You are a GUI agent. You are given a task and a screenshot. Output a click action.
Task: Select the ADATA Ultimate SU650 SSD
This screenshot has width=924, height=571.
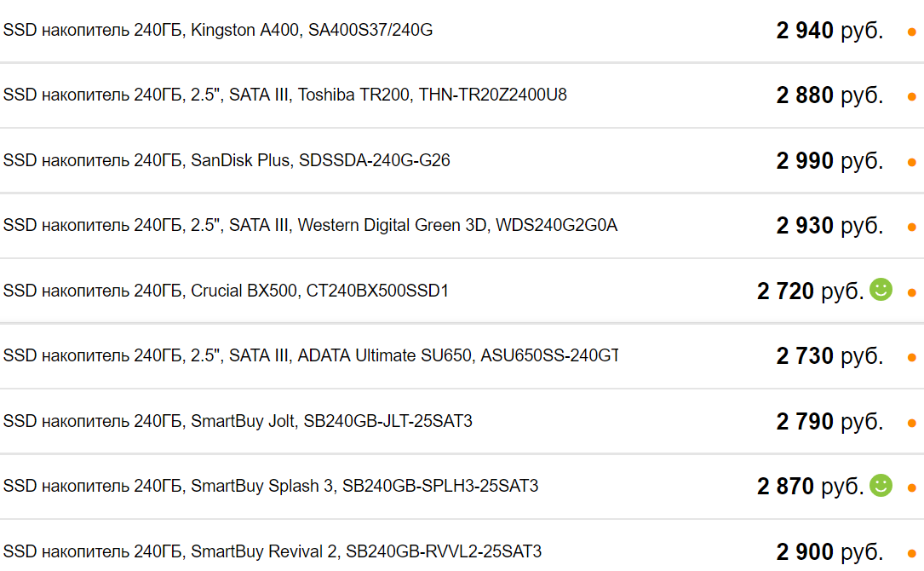(x=311, y=355)
